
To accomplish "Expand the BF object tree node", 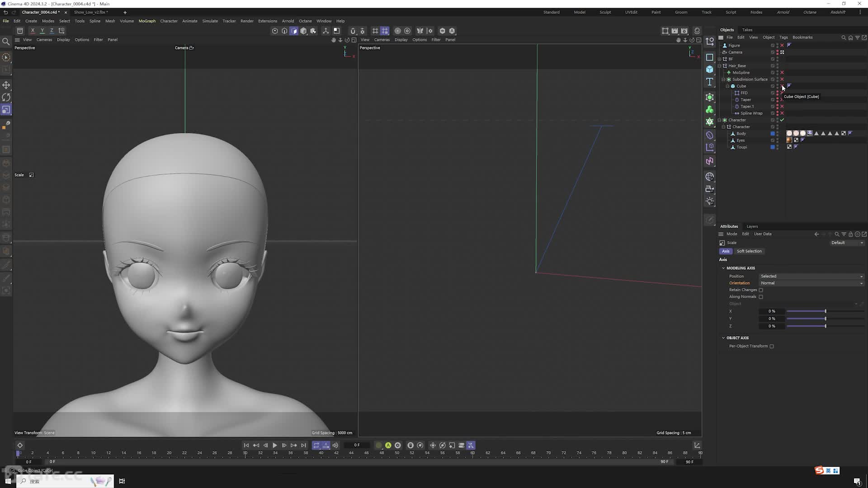I will [x=719, y=59].
